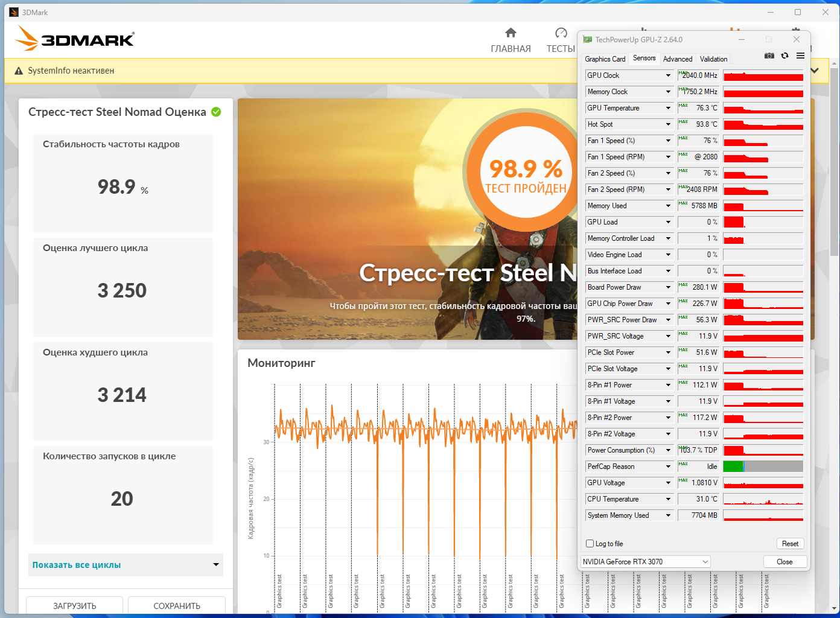Open the GPU Clock sensor dropdown
Screen dimensions: 840x618
pyautogui.click(x=669, y=75)
